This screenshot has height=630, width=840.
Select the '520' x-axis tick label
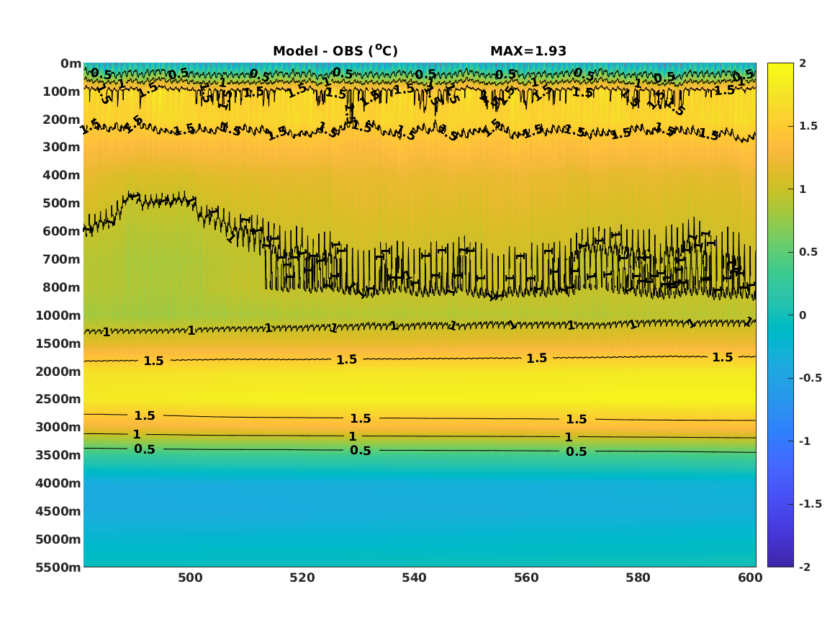(302, 577)
